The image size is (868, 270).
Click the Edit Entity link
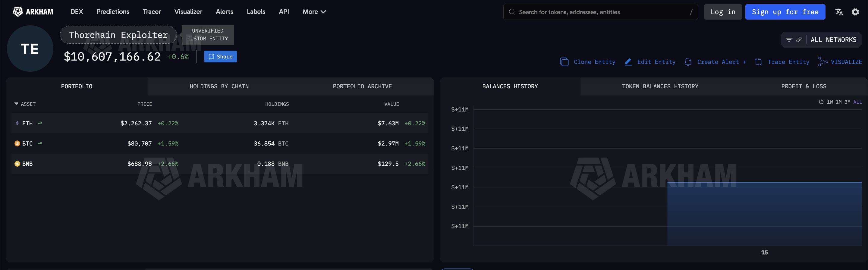[656, 62]
